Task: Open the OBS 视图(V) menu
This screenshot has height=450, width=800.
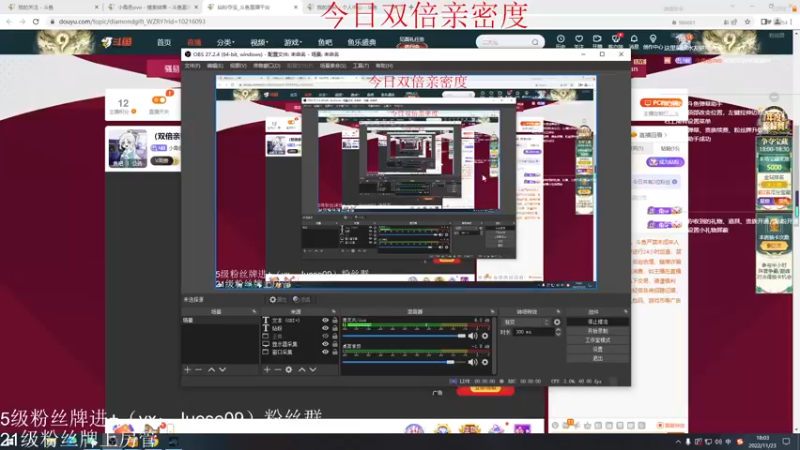Action: tap(238, 66)
